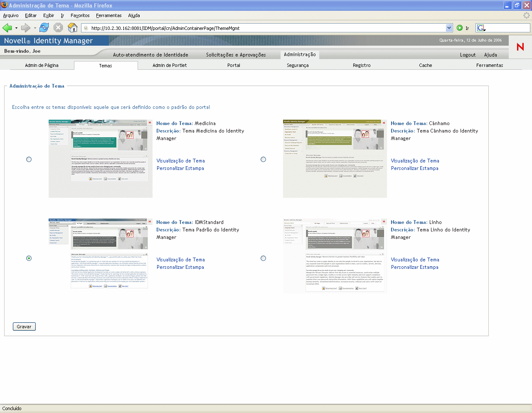Open the Exibir menu
The image size is (532, 413).
coord(49,15)
